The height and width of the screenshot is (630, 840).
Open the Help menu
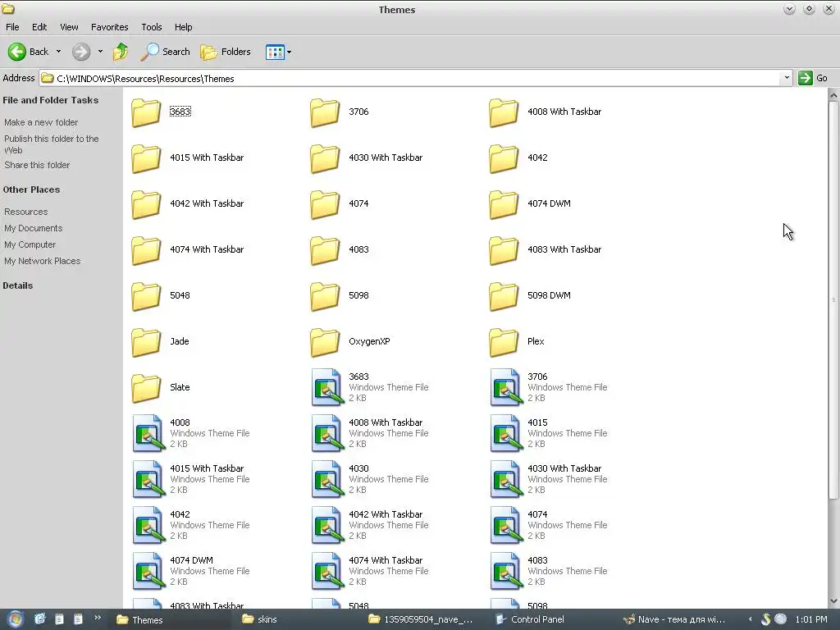(183, 27)
